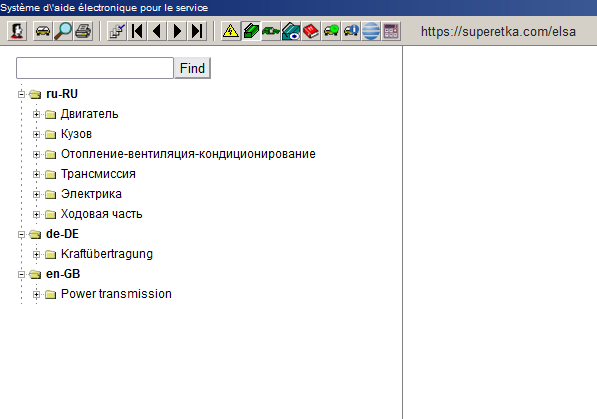Select the Power transmission tree item

coord(116,294)
